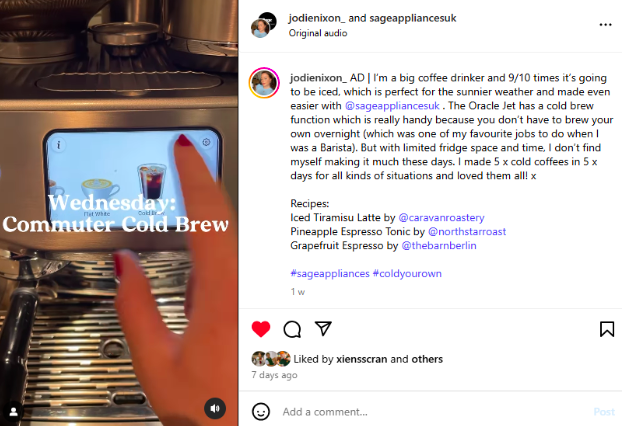Focus the Add a comment field
This screenshot has height=426, width=640.
tap(433, 412)
